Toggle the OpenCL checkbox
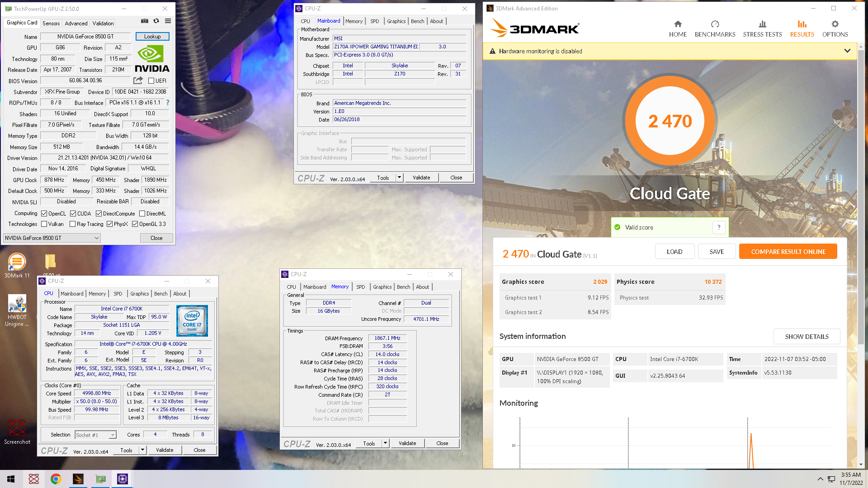 44,214
